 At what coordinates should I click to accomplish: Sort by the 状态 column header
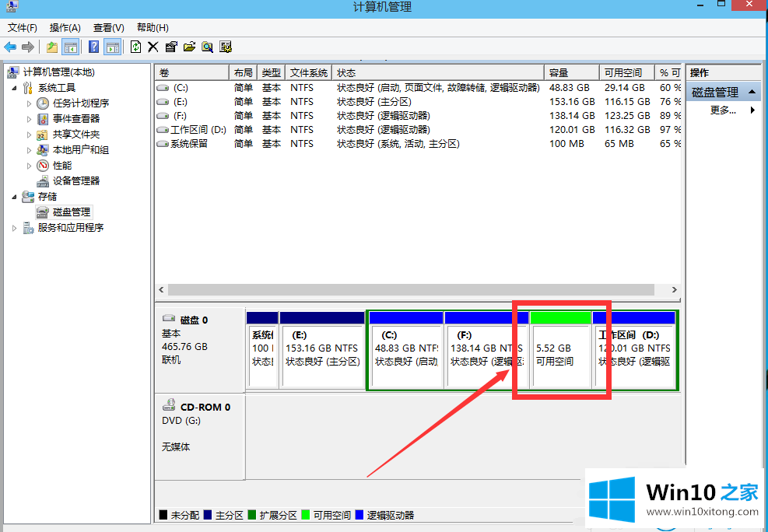pos(438,73)
